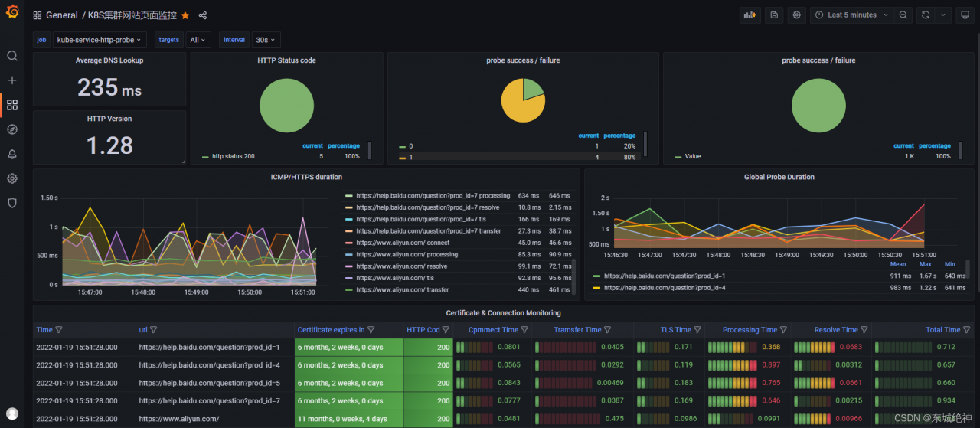Open the HTTP Version panel title menu
The height and width of the screenshot is (428, 980).
point(109,119)
